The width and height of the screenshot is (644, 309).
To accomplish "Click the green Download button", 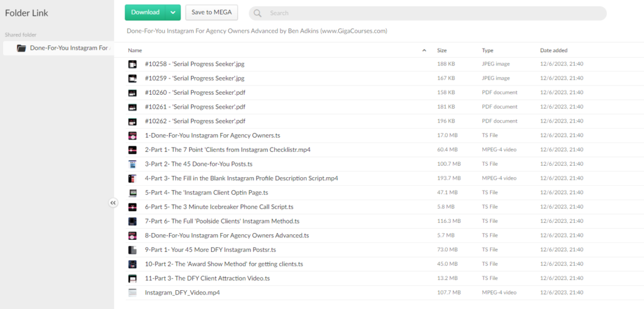I will point(145,13).
